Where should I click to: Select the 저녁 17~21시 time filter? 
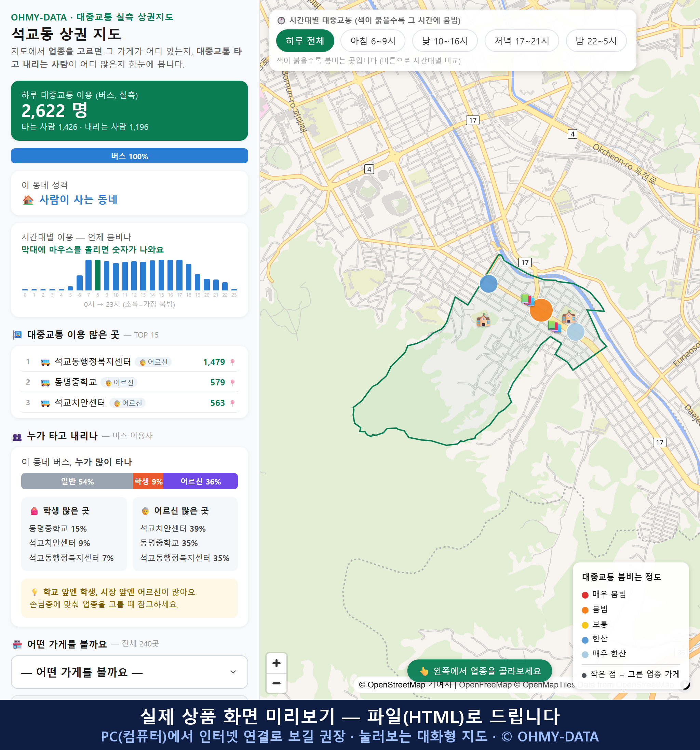(521, 41)
